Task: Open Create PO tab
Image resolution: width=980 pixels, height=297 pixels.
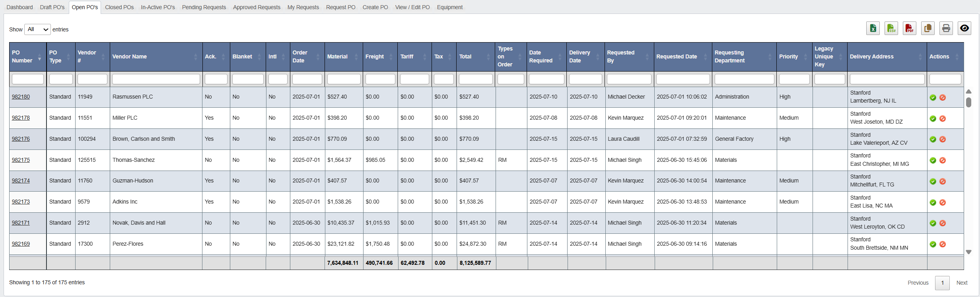Action: (375, 7)
